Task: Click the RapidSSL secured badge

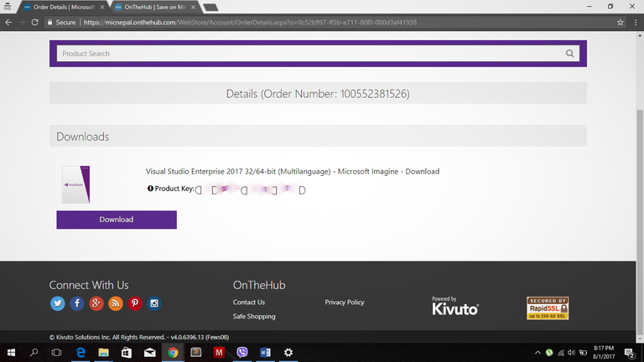Action: coord(548,308)
